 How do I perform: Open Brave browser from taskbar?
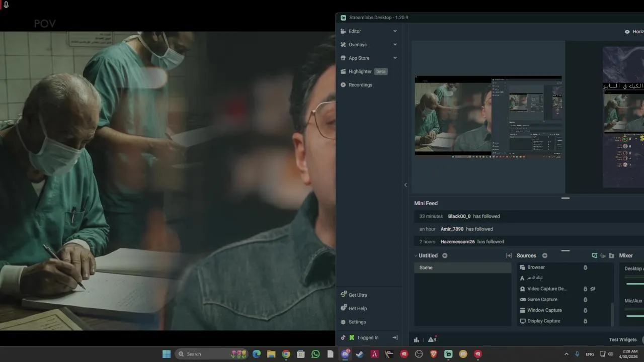[x=434, y=354]
